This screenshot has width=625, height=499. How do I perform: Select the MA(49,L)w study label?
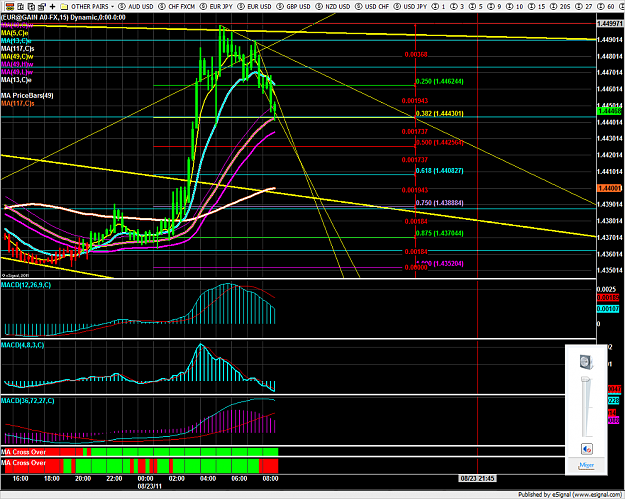17,72
